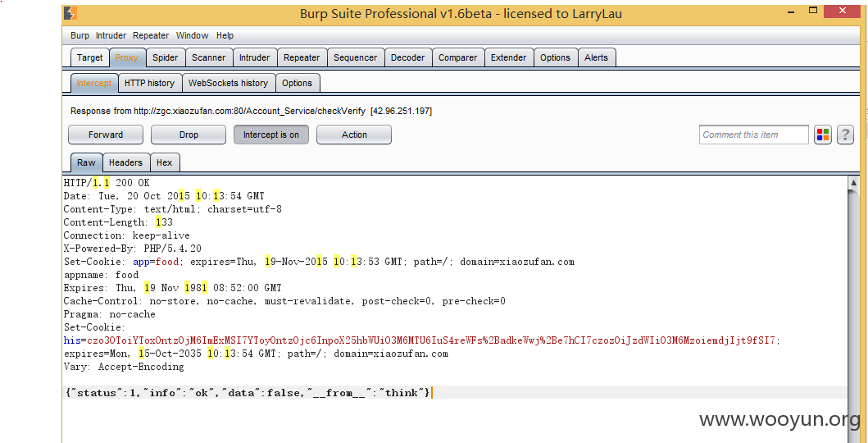Viewport: 868px width, 443px height.
Task: Switch to the Target tab
Action: pyautogui.click(x=89, y=57)
